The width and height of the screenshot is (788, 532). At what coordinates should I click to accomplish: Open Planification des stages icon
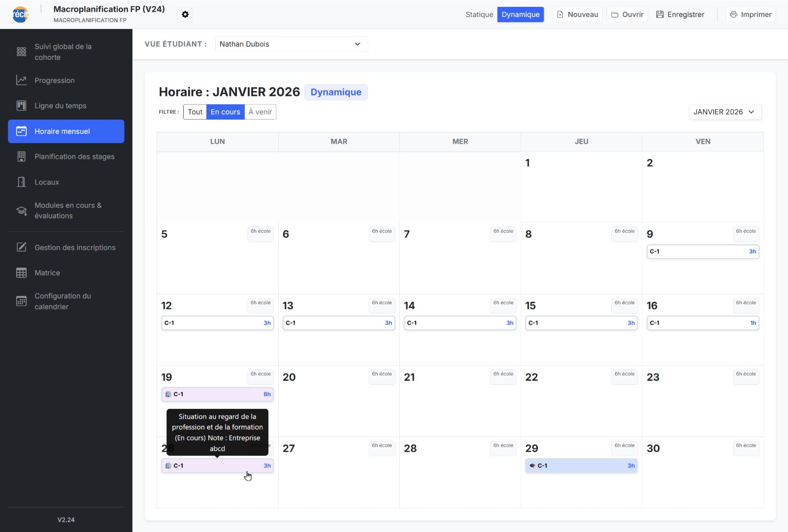(x=21, y=156)
